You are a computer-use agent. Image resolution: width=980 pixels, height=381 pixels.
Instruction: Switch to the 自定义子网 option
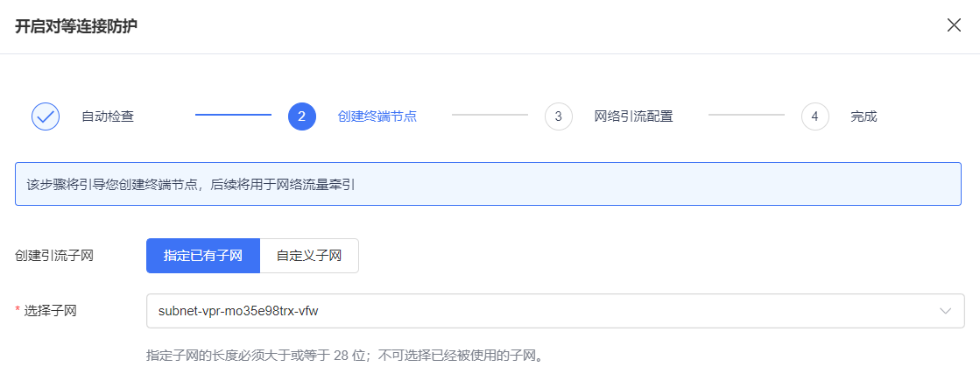tap(309, 256)
